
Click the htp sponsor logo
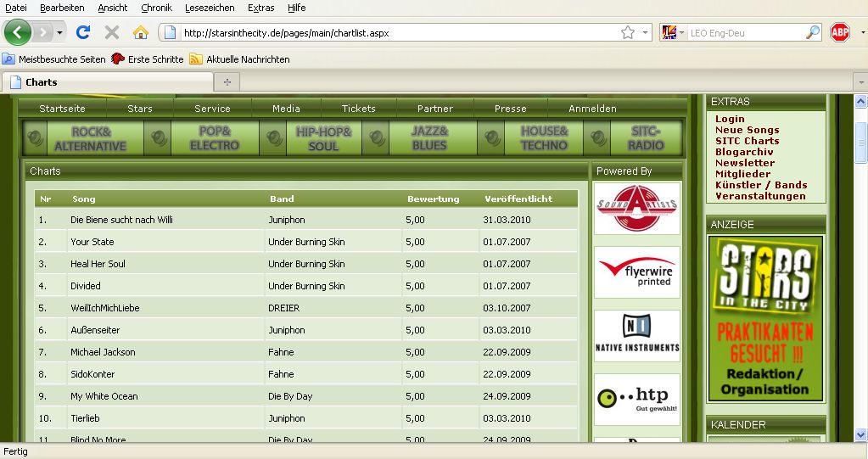click(x=637, y=400)
